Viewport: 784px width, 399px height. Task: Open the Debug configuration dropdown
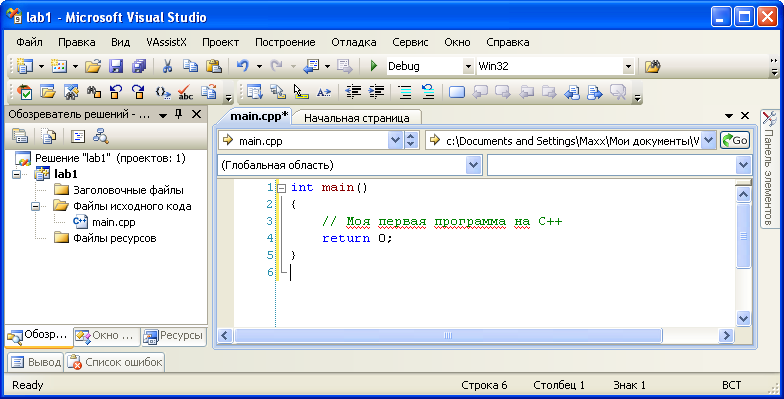468,66
